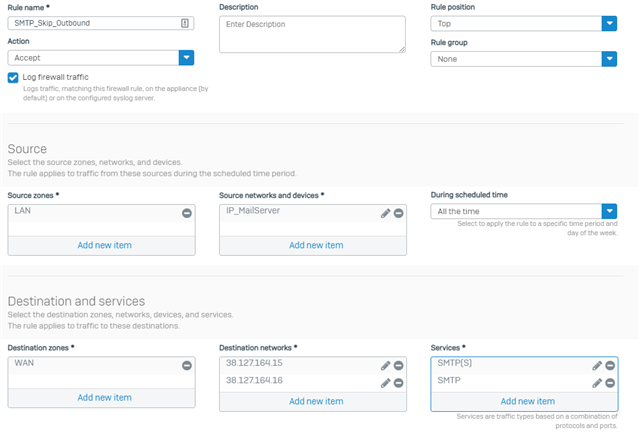Remove WAN from Destination zones
640x439 pixels.
(187, 366)
